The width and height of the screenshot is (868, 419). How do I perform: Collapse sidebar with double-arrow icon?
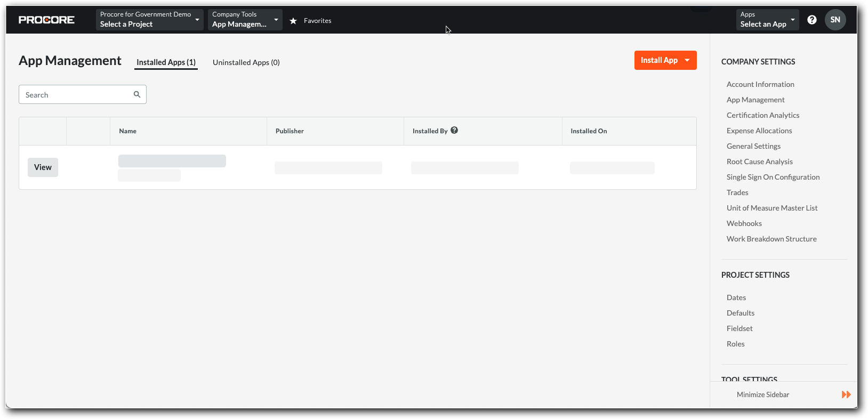(x=846, y=394)
